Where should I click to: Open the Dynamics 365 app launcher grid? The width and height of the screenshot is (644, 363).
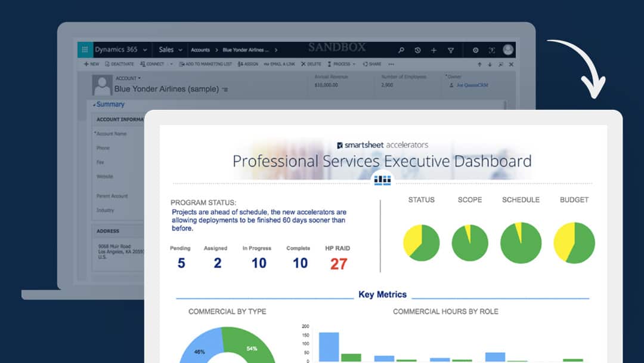[x=85, y=50]
